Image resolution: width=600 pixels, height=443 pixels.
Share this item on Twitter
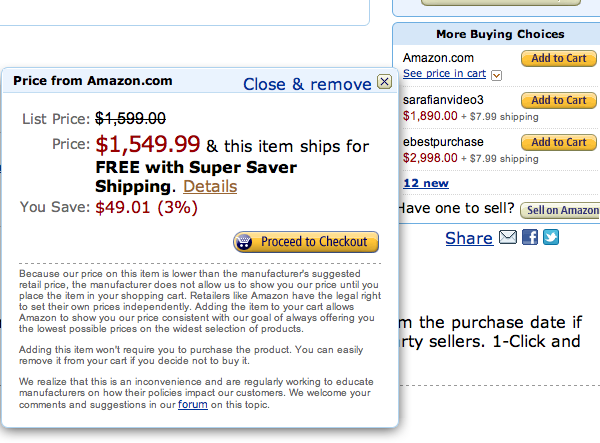pyautogui.click(x=550, y=237)
